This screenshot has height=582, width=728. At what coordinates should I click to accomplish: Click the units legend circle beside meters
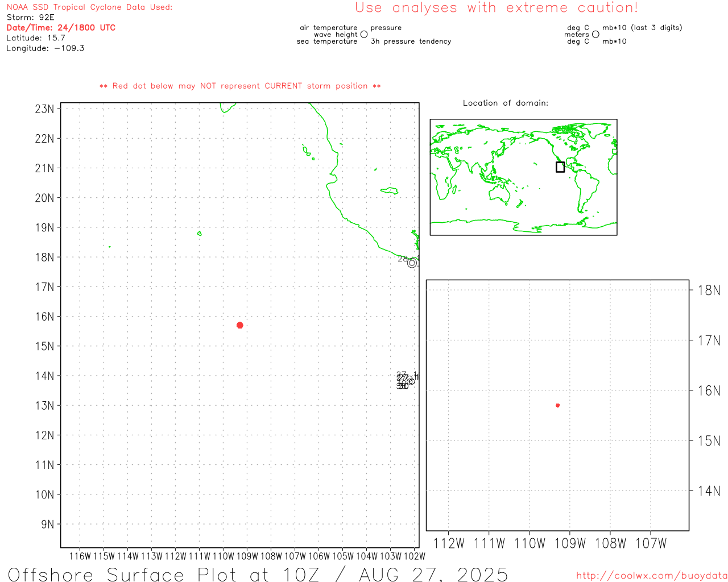pos(595,35)
